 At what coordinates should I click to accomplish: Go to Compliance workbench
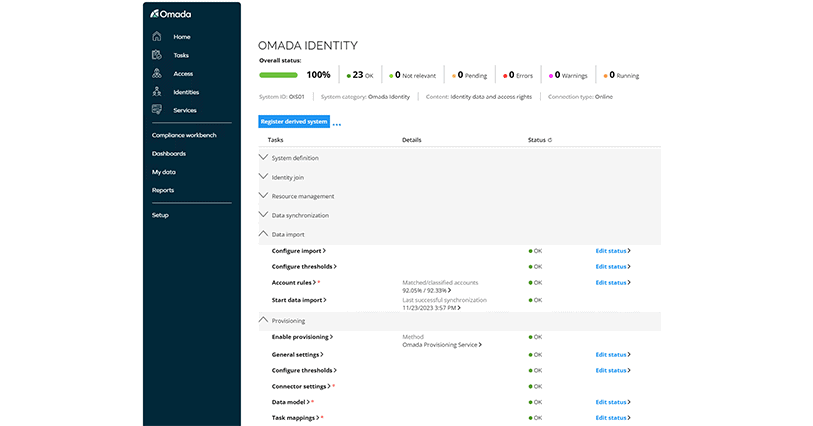coord(184,135)
